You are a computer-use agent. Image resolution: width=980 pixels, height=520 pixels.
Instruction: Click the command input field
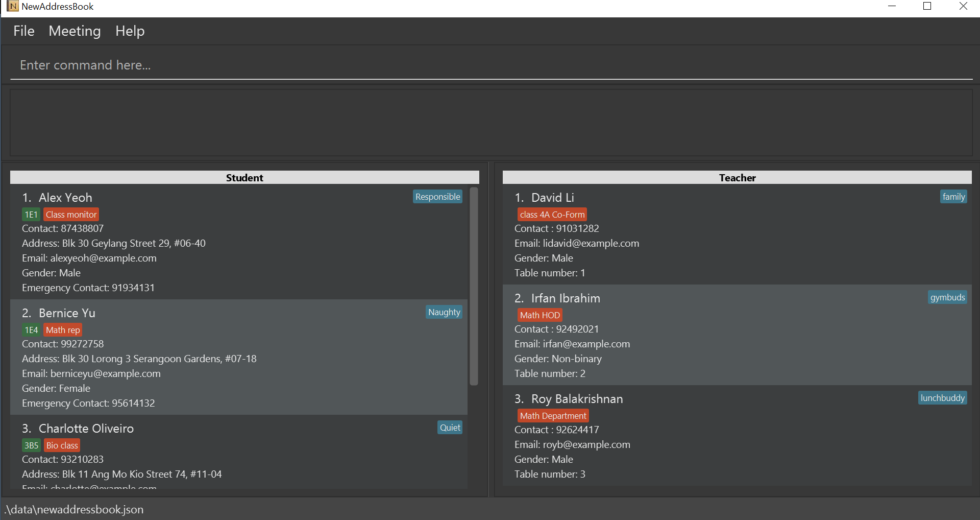click(492, 65)
